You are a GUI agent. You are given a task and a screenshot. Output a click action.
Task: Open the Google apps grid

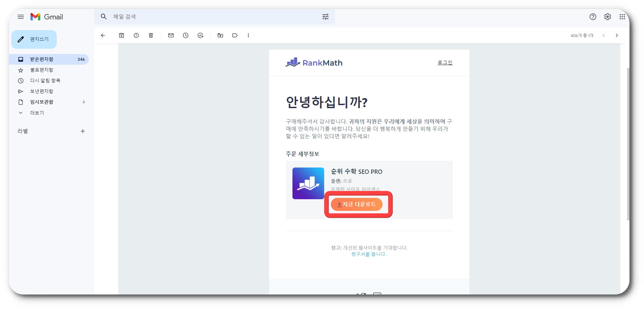click(622, 17)
